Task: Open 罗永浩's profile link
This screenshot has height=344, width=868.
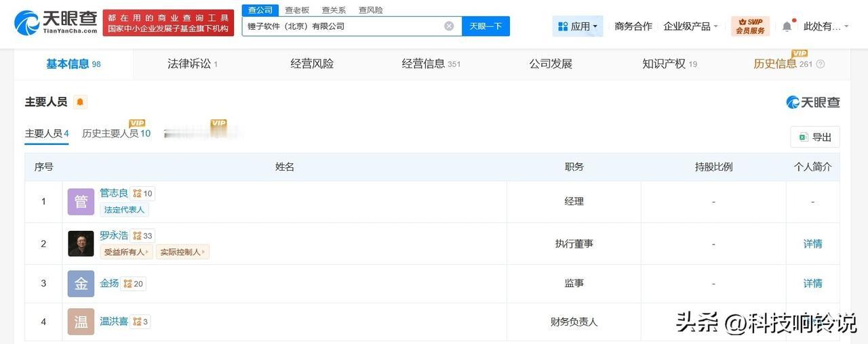Action: coord(114,235)
